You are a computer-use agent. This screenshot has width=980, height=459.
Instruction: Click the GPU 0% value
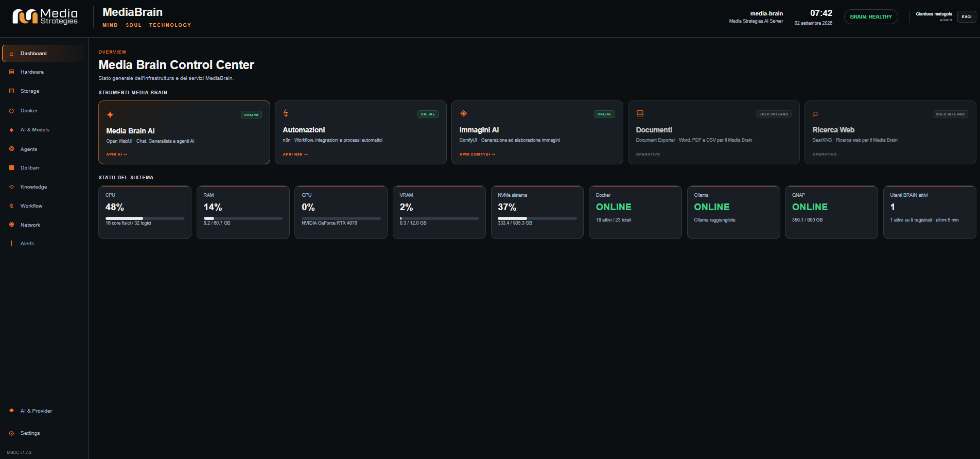[308, 207]
